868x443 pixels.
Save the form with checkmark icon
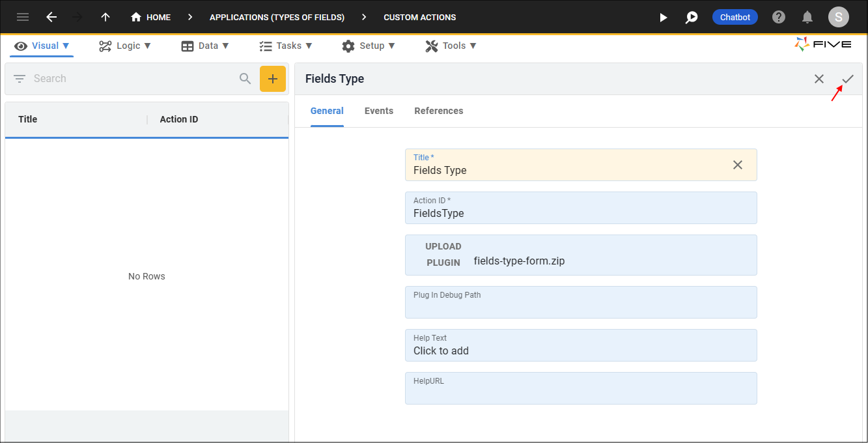pos(847,79)
